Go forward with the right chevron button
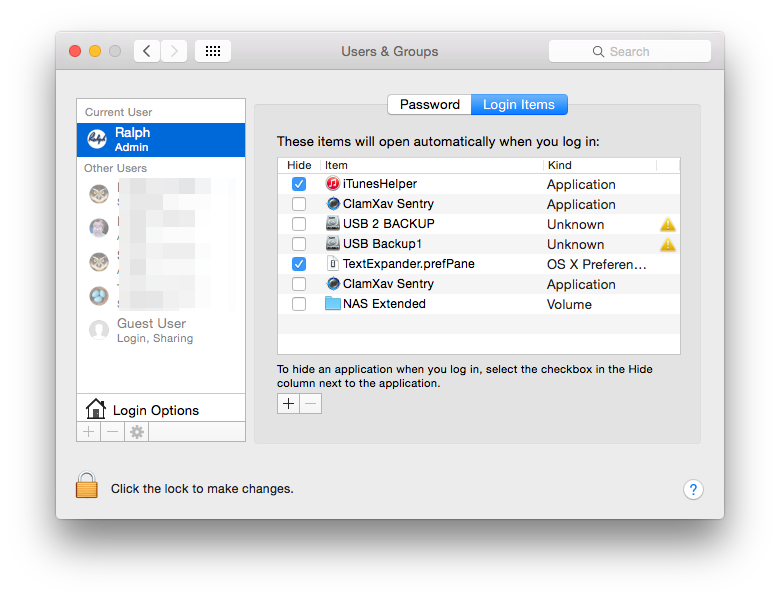The width and height of the screenshot is (780, 599). point(174,51)
